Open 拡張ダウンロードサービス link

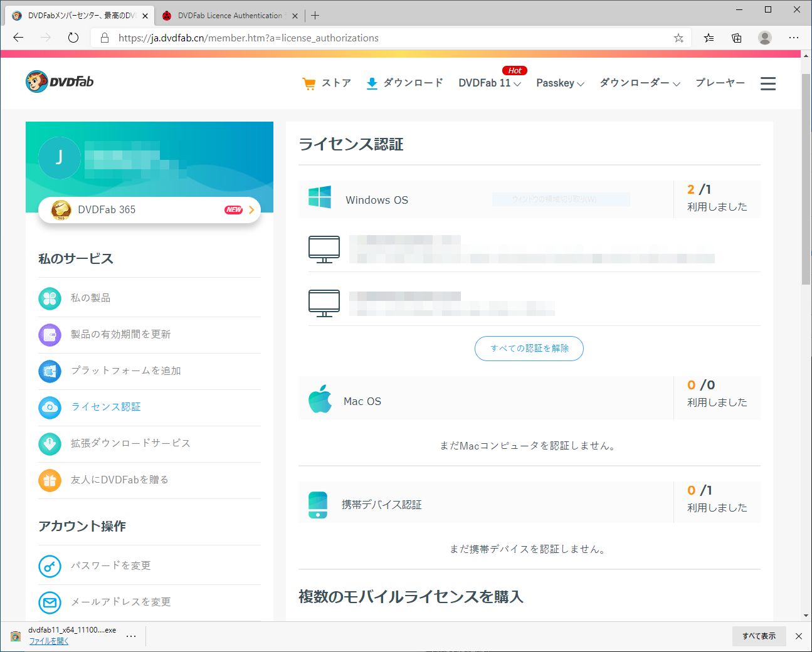pos(130,443)
